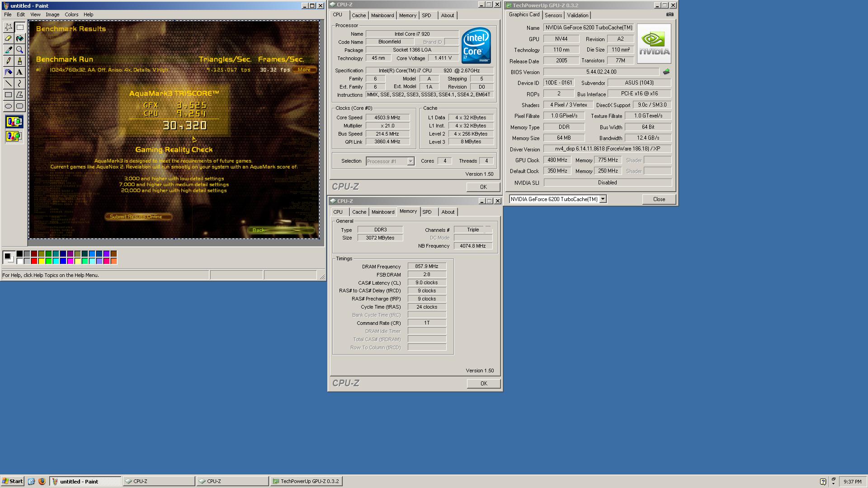Open Mainboard tab in upper CPU-Z window

tap(382, 15)
